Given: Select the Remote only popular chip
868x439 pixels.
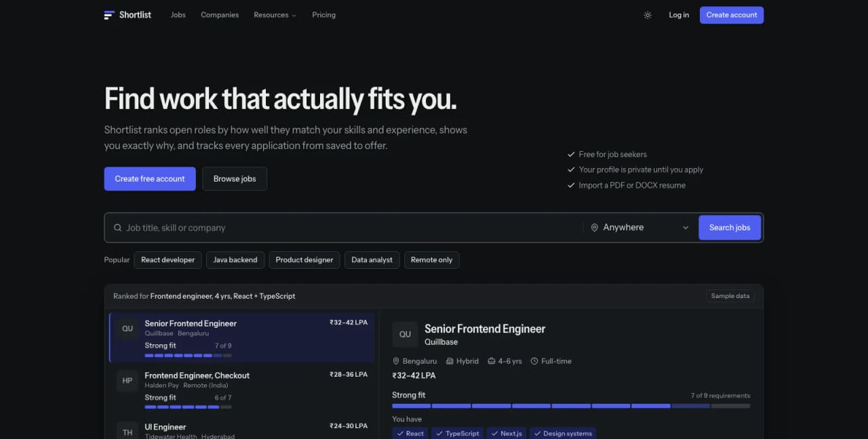Looking at the screenshot, I should pos(431,260).
